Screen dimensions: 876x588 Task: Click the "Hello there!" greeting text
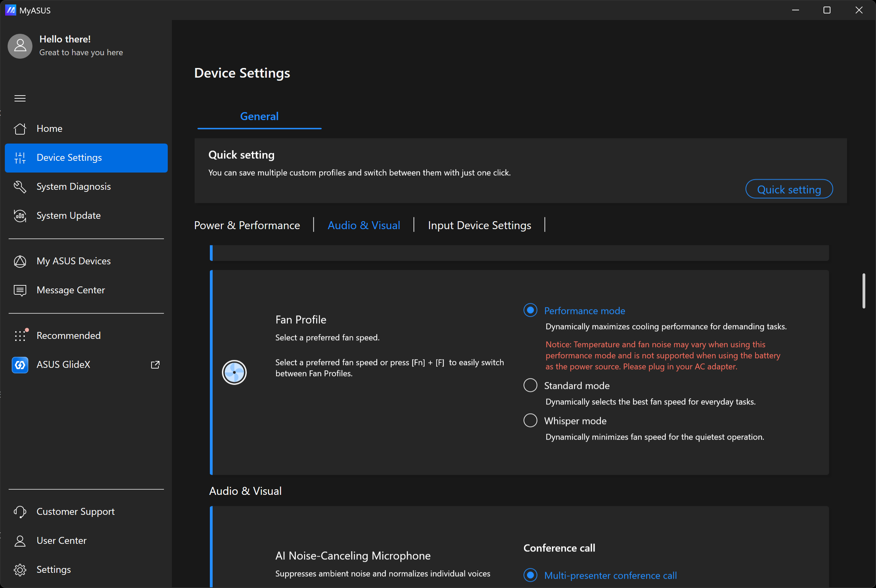click(x=65, y=39)
